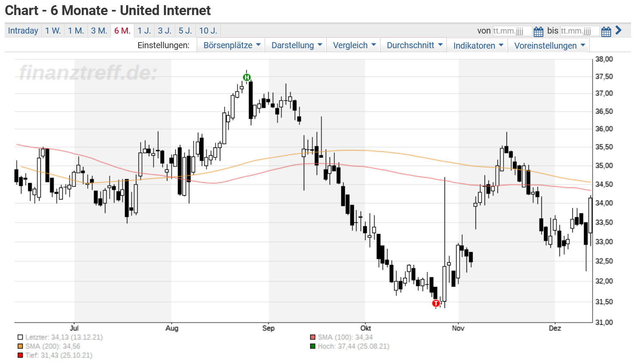The width and height of the screenshot is (634, 364).
Task: Open the 'bis' date calendar picker icon
Action: (x=606, y=31)
